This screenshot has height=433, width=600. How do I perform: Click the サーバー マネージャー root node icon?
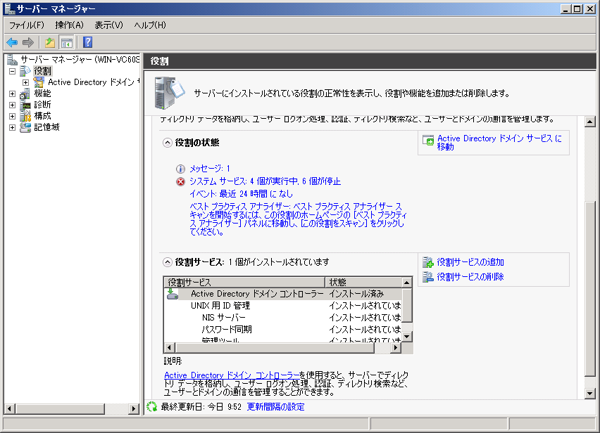pos(12,60)
